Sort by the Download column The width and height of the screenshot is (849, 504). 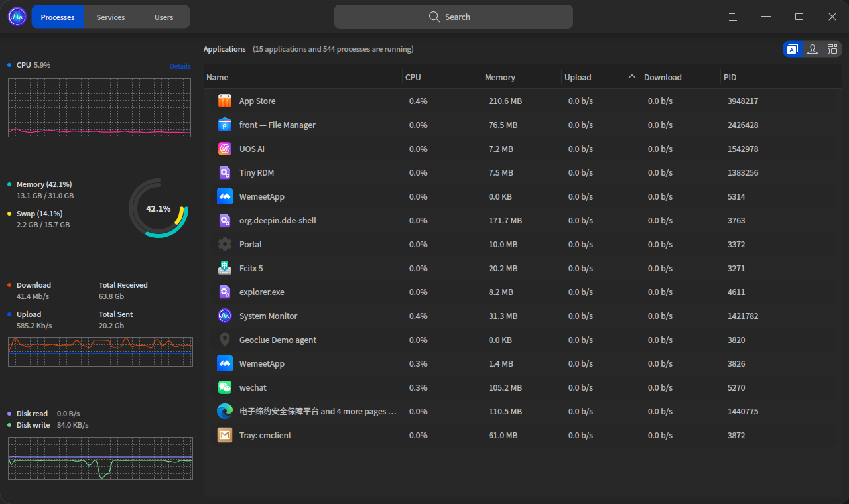681,77
